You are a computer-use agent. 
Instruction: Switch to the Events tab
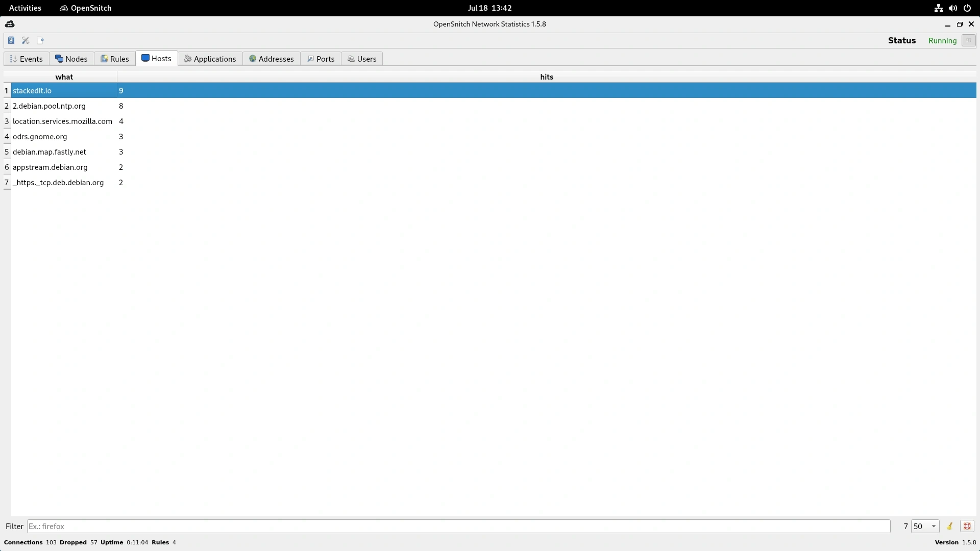coord(27,59)
